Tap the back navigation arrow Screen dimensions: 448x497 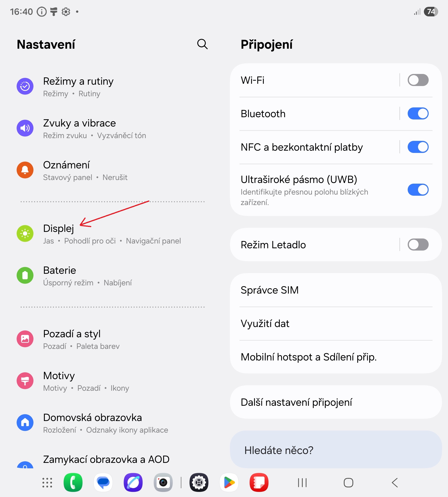395,482
